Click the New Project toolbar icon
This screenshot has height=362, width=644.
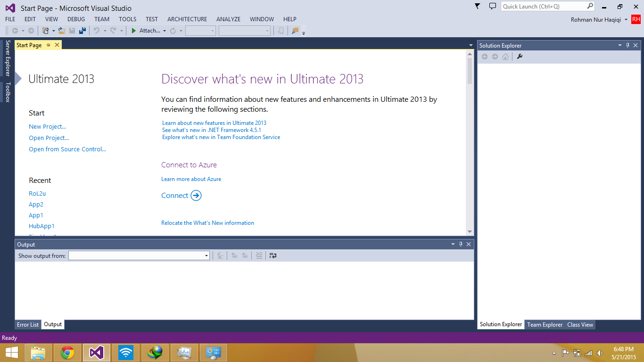pyautogui.click(x=46, y=31)
